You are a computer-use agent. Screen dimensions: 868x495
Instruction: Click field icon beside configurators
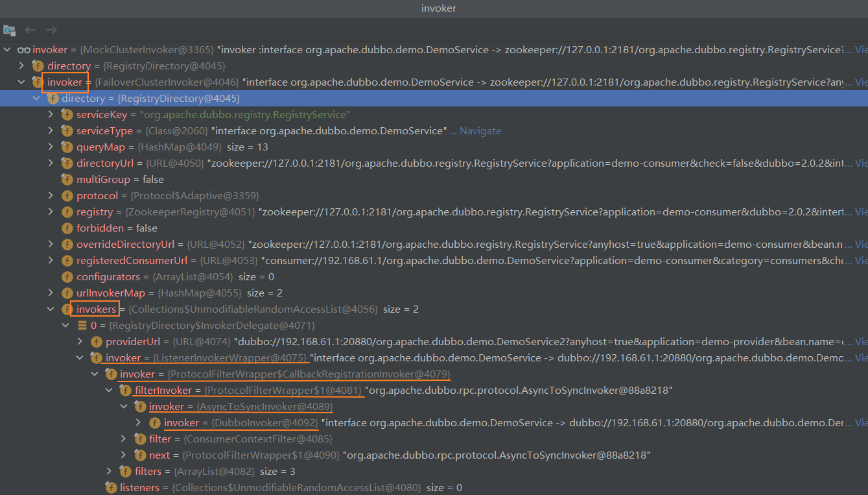pos(67,277)
